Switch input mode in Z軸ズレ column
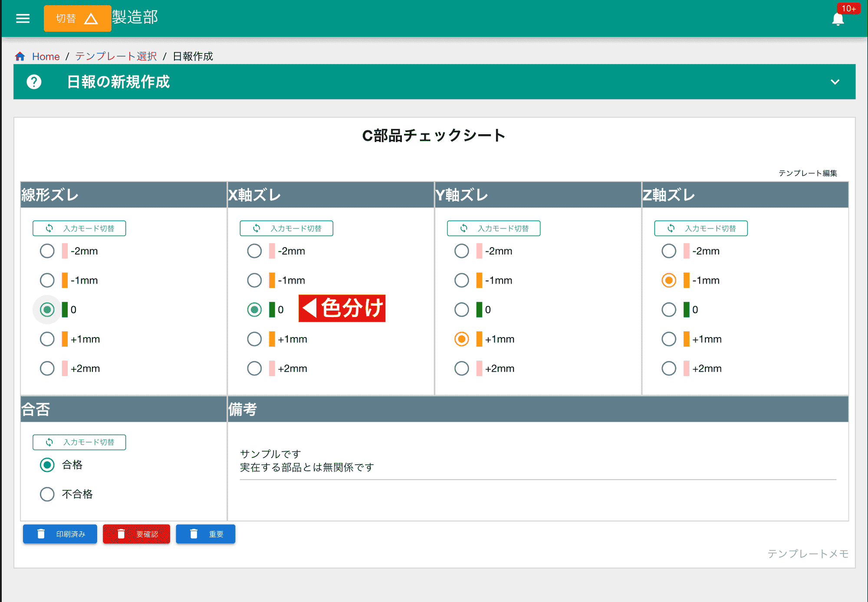The image size is (868, 602). click(700, 228)
